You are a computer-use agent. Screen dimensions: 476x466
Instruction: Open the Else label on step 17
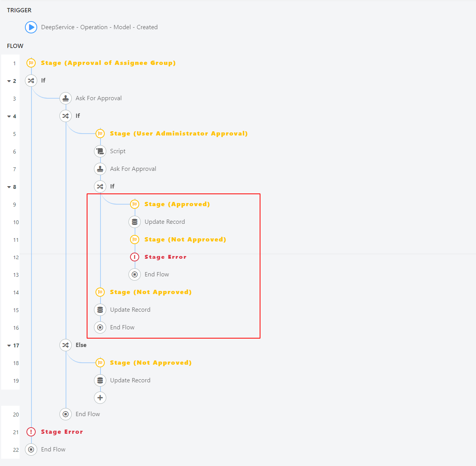[81, 345]
